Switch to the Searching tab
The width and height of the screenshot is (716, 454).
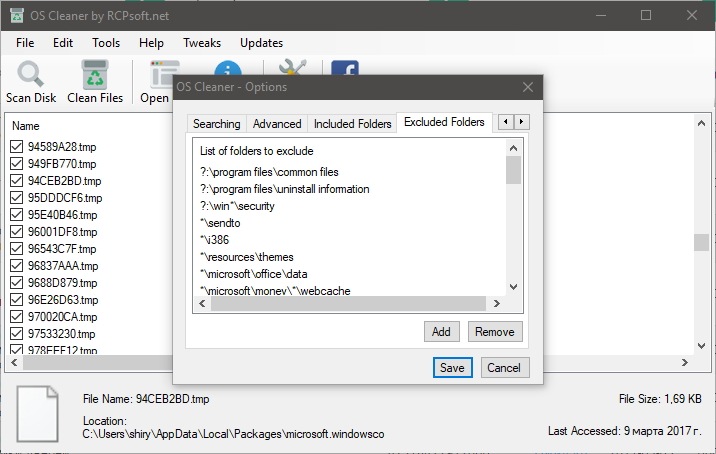click(x=216, y=124)
